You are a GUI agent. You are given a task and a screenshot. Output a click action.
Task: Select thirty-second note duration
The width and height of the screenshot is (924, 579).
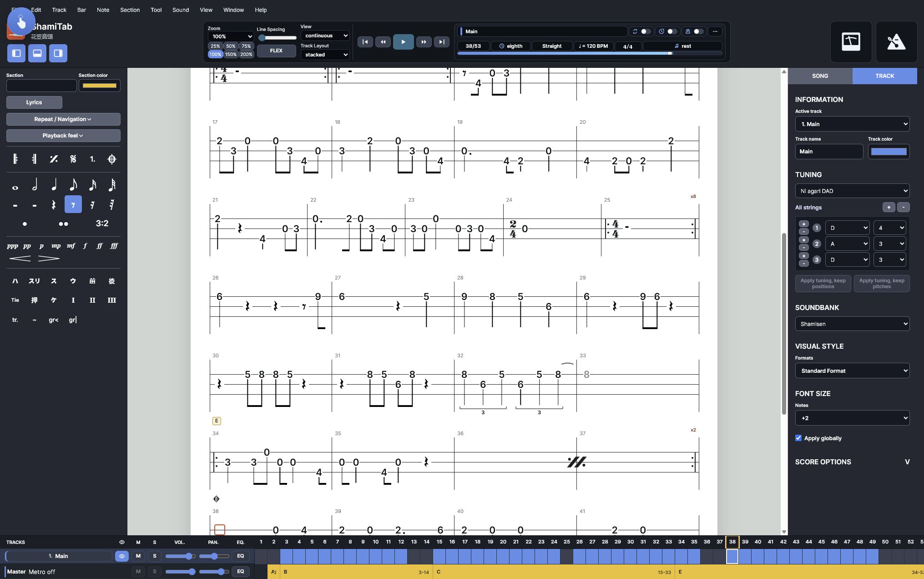click(x=111, y=185)
